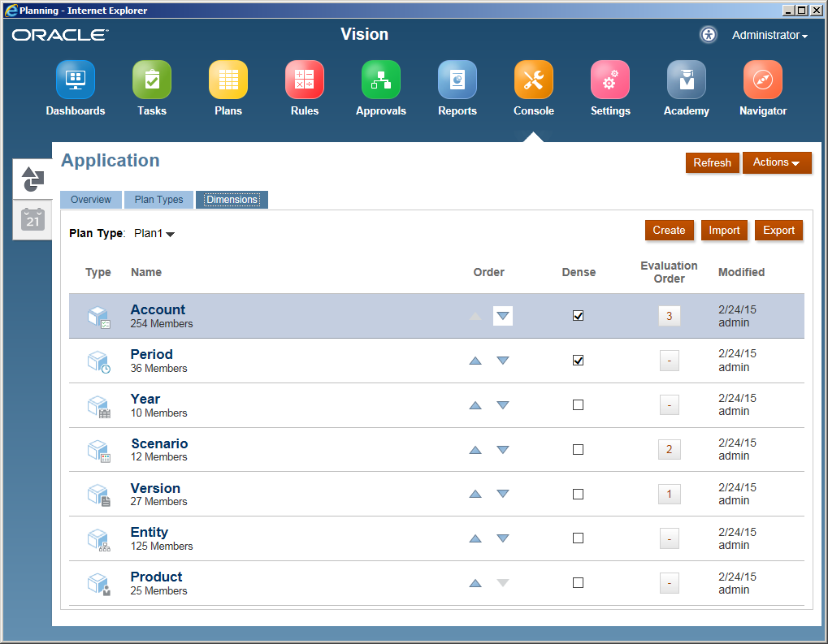Check Dense for Entity dimension
828x644 pixels.
click(x=579, y=538)
